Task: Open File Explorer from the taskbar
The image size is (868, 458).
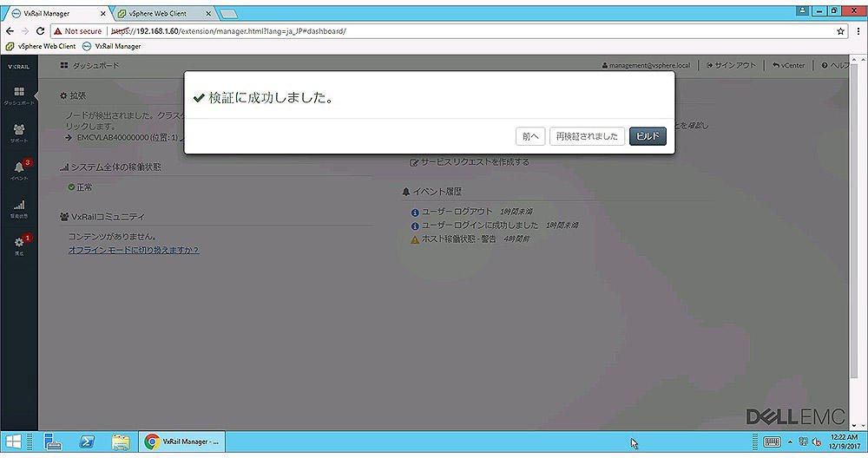Action: 121,442
